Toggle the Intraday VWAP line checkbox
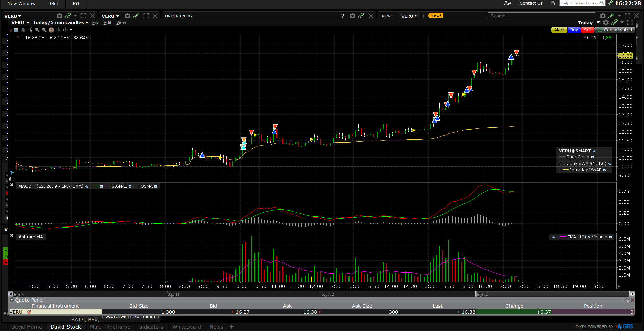Image resolution: width=644 pixels, height=331 pixels. 605,170
